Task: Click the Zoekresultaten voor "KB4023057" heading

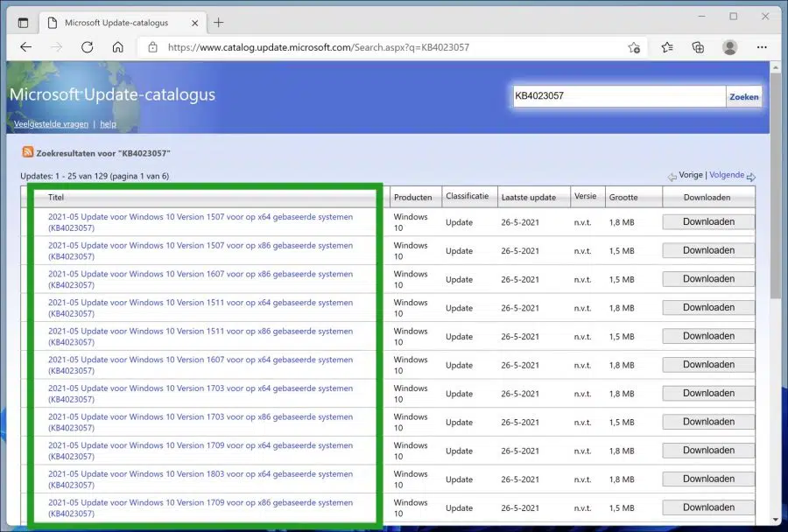Action: (x=103, y=153)
